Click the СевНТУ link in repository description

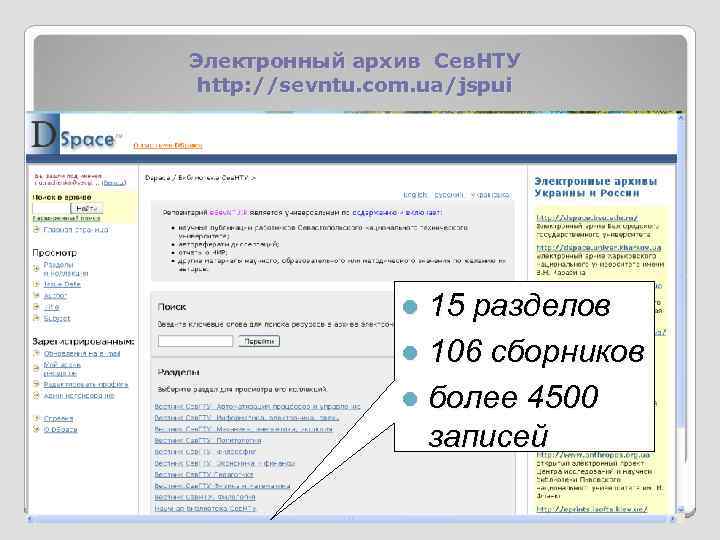coord(228,213)
